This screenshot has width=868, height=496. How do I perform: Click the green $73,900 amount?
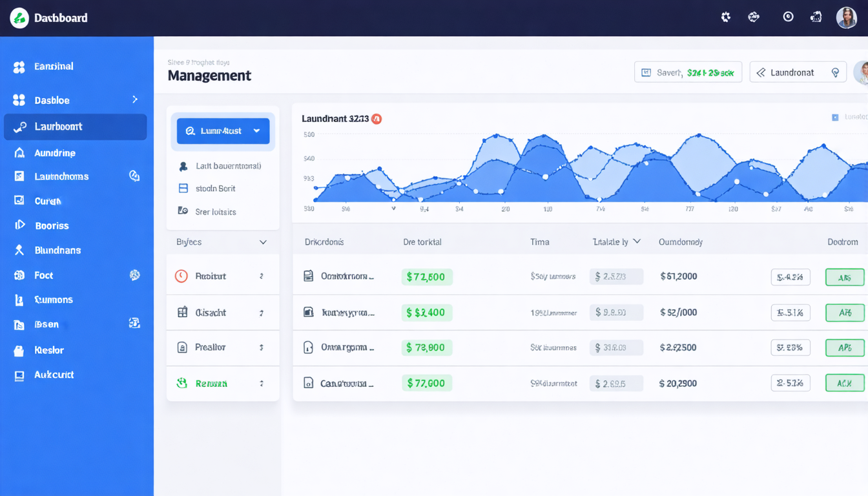point(427,347)
